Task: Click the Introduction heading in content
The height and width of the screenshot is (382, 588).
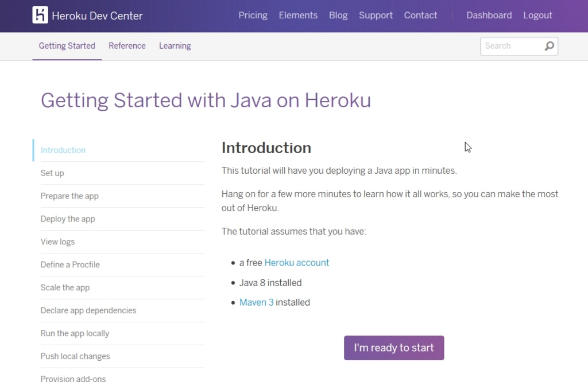Action: 266,148
